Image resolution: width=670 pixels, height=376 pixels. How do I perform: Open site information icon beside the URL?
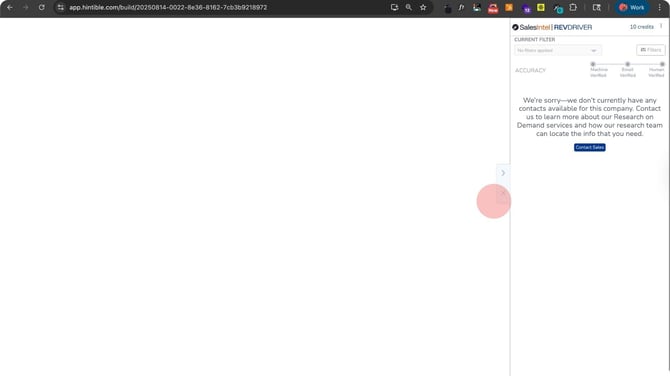[x=61, y=7]
